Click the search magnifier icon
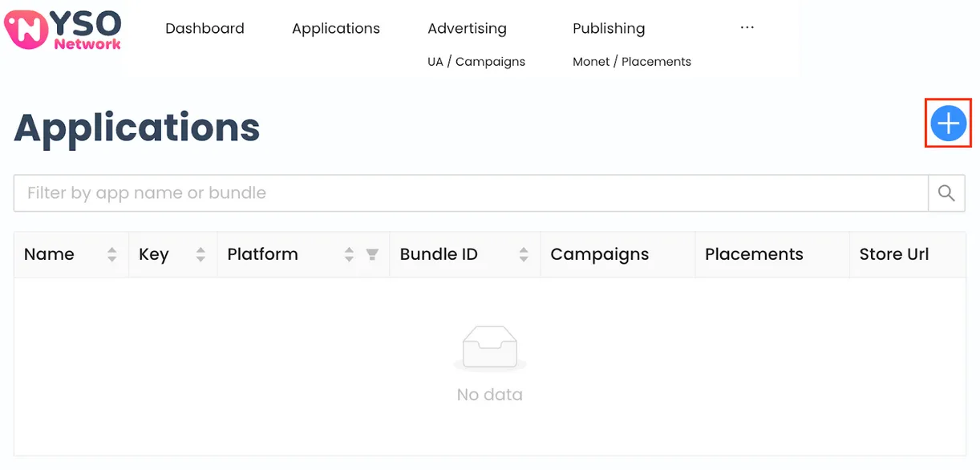980x470 pixels. (946, 192)
